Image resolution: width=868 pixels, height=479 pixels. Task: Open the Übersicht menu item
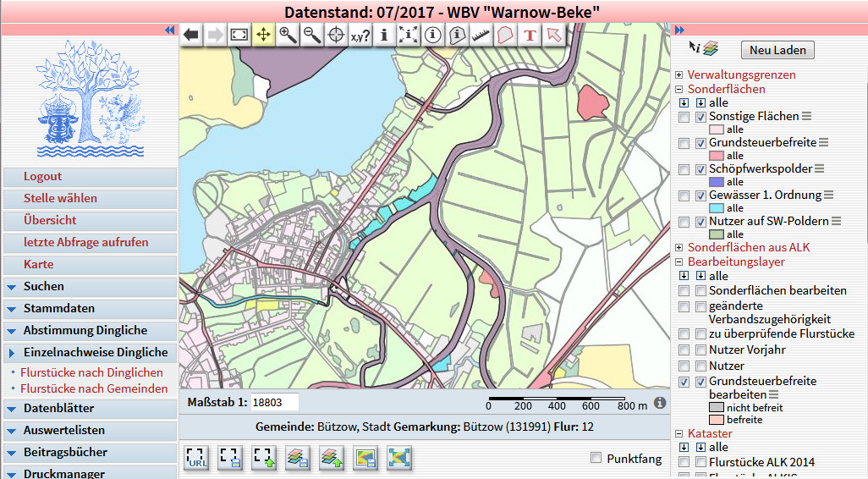pyautogui.click(x=50, y=220)
